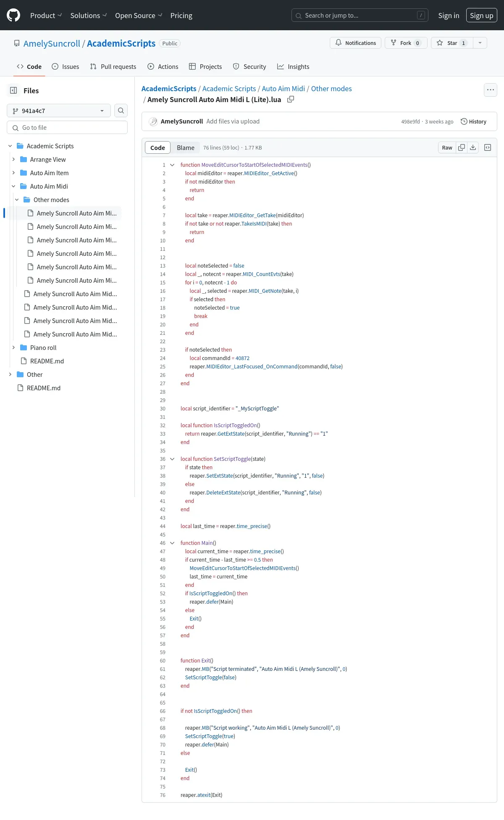Search files with the magnifier button
This screenshot has height=820, width=504.
121,110
